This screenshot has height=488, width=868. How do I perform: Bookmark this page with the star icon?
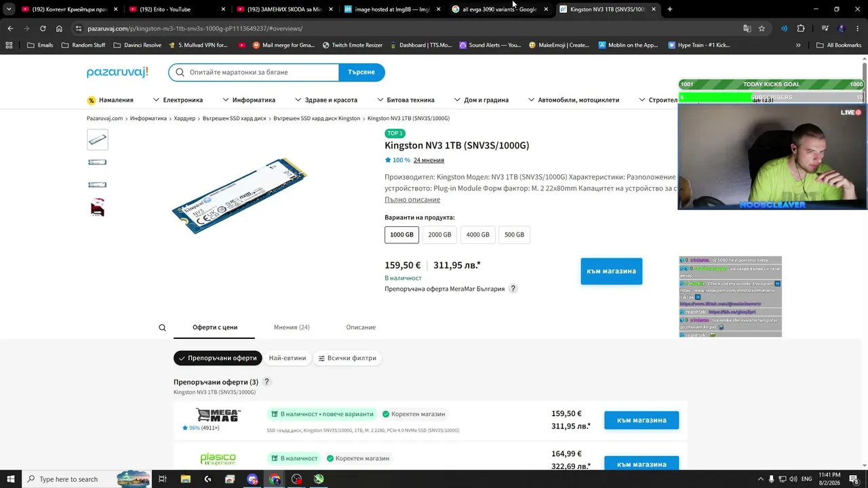[x=762, y=28]
